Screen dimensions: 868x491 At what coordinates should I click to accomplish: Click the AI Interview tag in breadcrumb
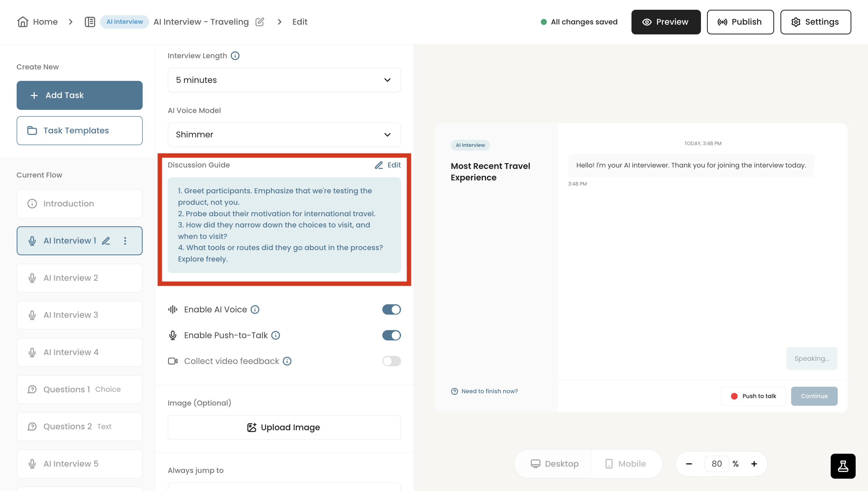(125, 22)
